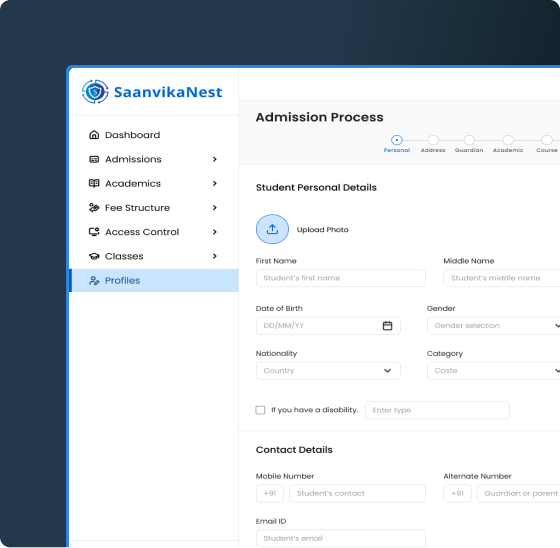The image size is (560, 548).
Task: Click the Classes graduation cap icon
Action: click(x=94, y=256)
